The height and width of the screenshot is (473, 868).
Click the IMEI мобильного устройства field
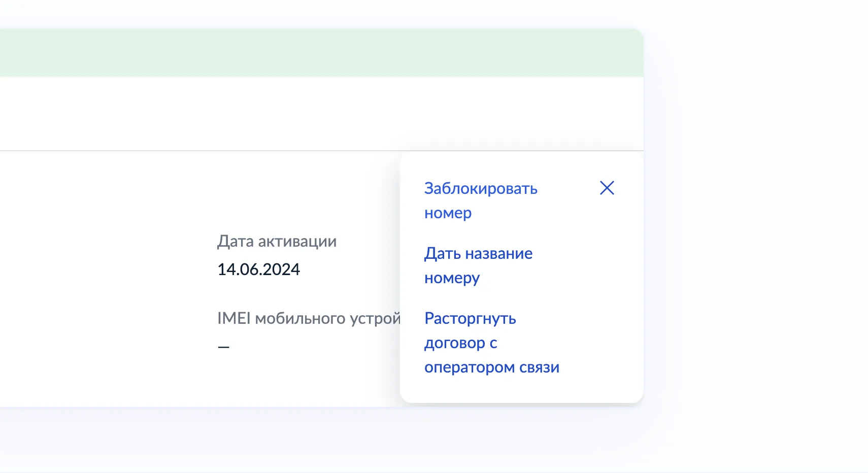(310, 319)
